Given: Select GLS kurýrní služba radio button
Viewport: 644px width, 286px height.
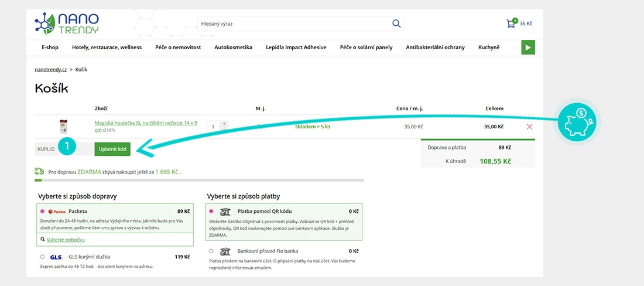Looking at the screenshot, I should pyautogui.click(x=42, y=257).
